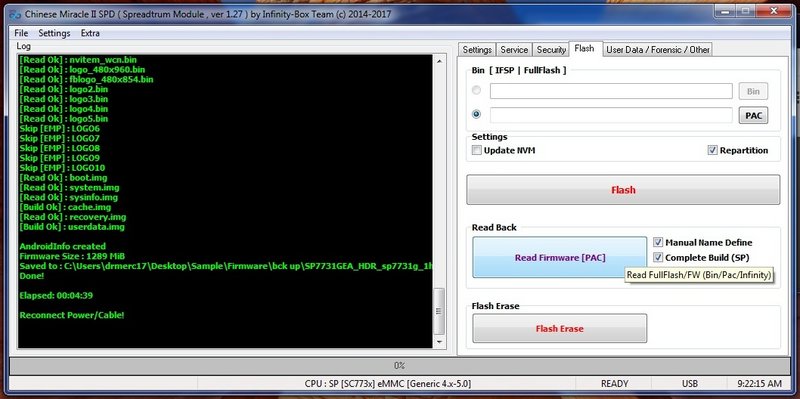Screen dimensions: 800x399
Task: Click the 'Saved to' path log line
Action: (226, 266)
